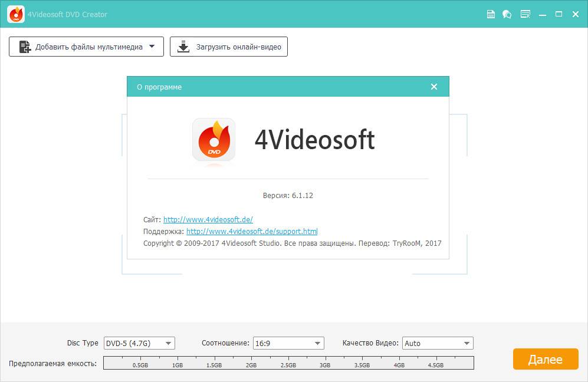Viewport: 588px width, 382px height.
Task: Click the '4Videosoft DVD Creator' title text
Action: point(67,14)
